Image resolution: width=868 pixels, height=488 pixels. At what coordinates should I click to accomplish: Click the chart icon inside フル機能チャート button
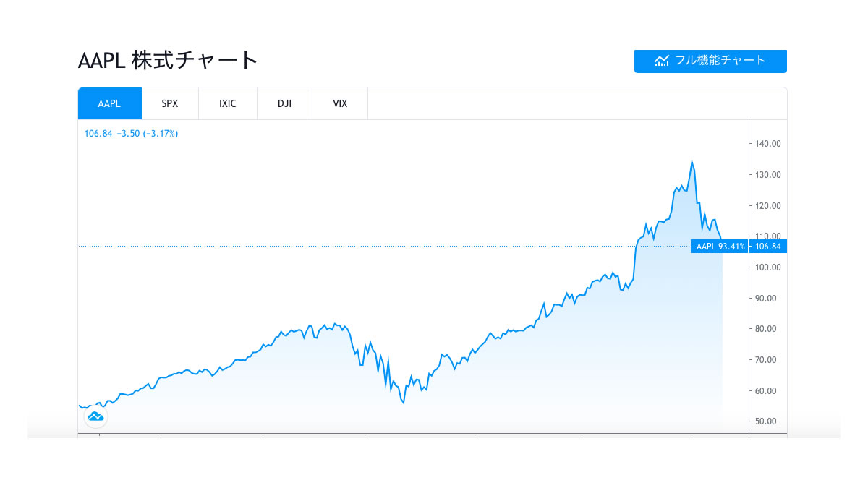pos(662,61)
